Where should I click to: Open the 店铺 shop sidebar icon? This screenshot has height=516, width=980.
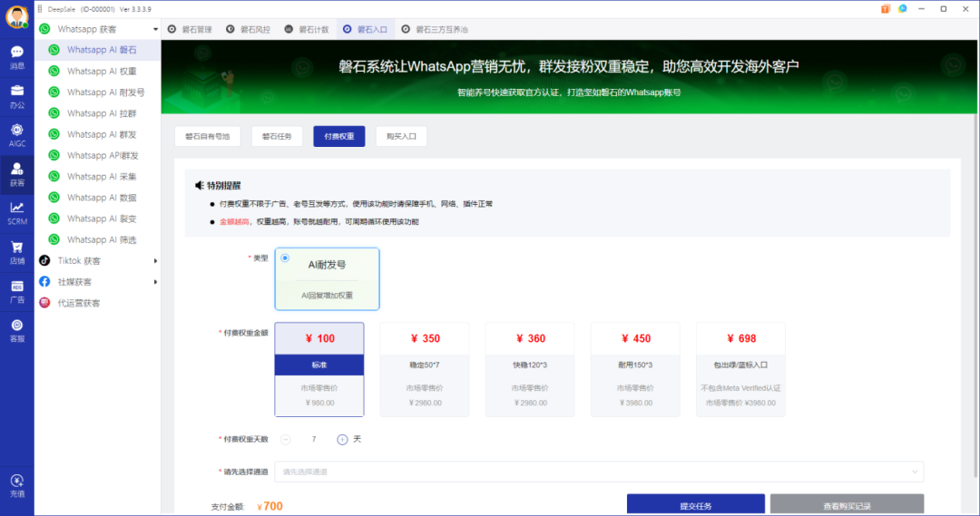(17, 253)
